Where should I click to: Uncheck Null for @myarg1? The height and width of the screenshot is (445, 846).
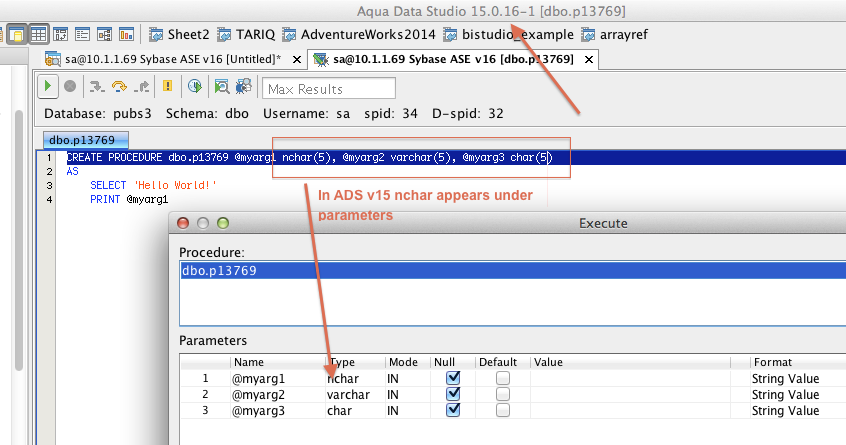pos(453,378)
